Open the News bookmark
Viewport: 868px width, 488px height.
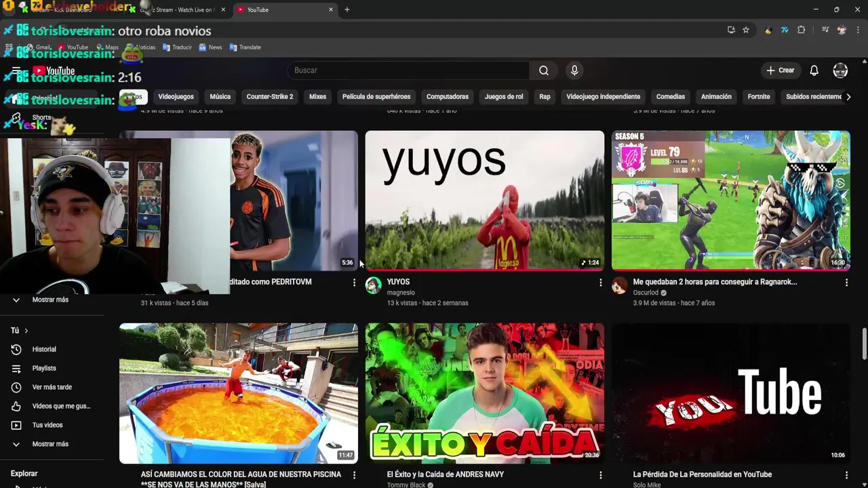[x=210, y=47]
